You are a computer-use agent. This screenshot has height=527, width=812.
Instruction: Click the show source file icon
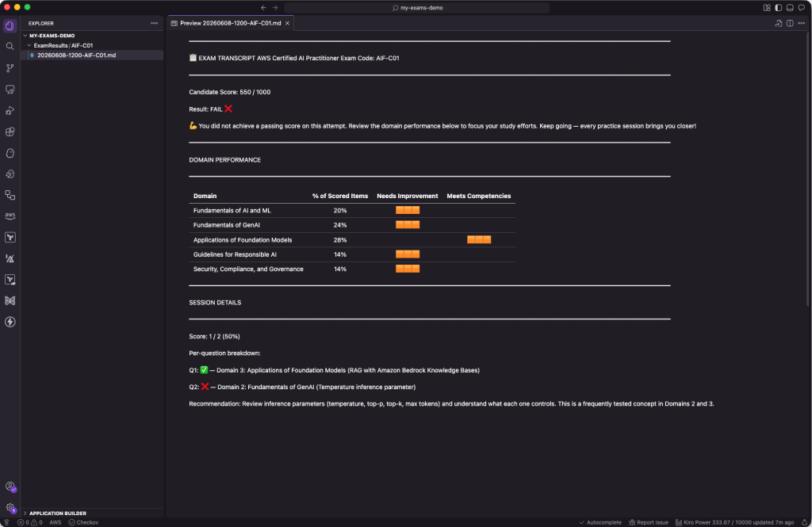pyautogui.click(x=779, y=23)
